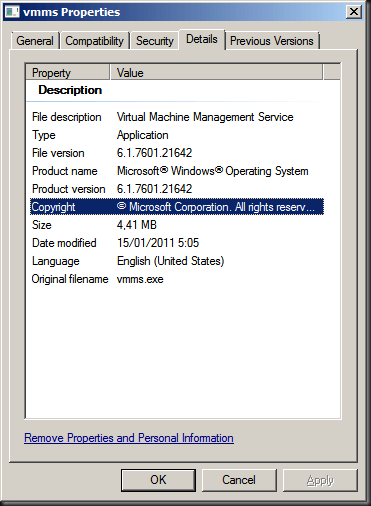
Task: Select the Product name row
Action: (177, 171)
